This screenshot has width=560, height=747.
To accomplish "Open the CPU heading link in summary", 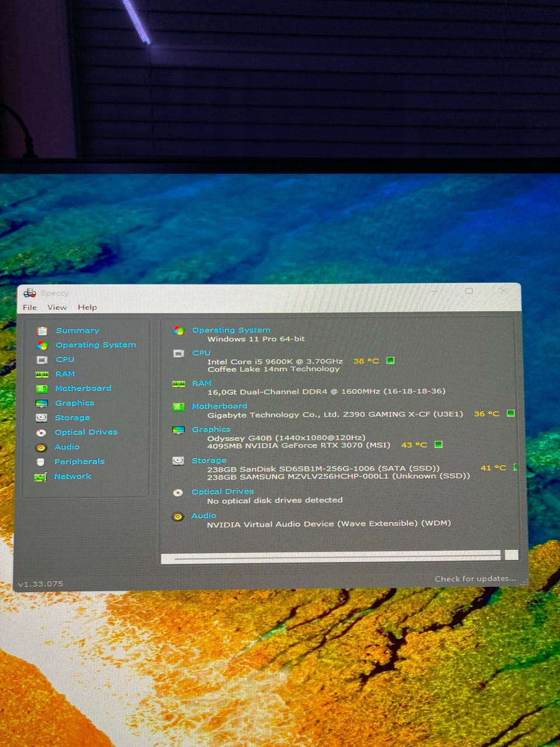I will (201, 353).
